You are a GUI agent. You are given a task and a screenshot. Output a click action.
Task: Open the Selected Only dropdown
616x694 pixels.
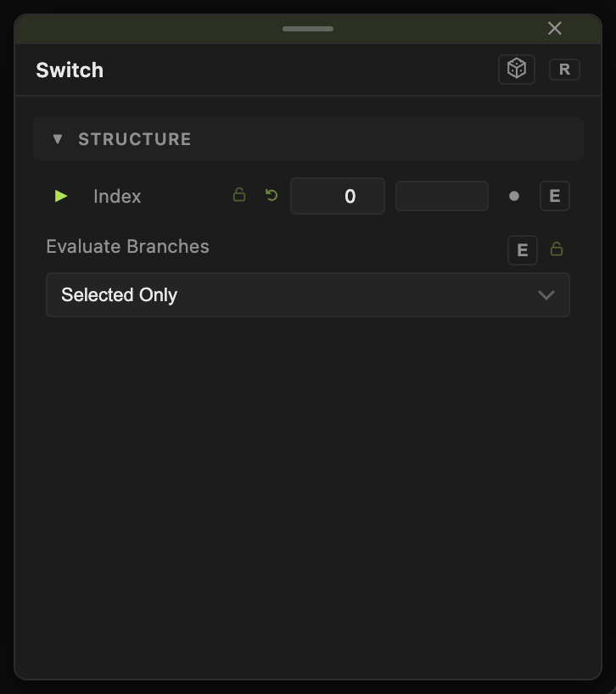coord(307,294)
